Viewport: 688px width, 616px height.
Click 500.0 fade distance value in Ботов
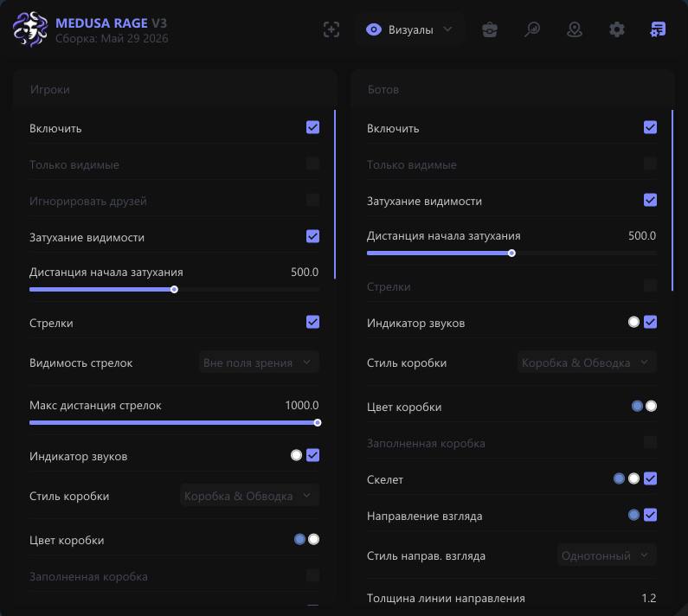click(642, 235)
